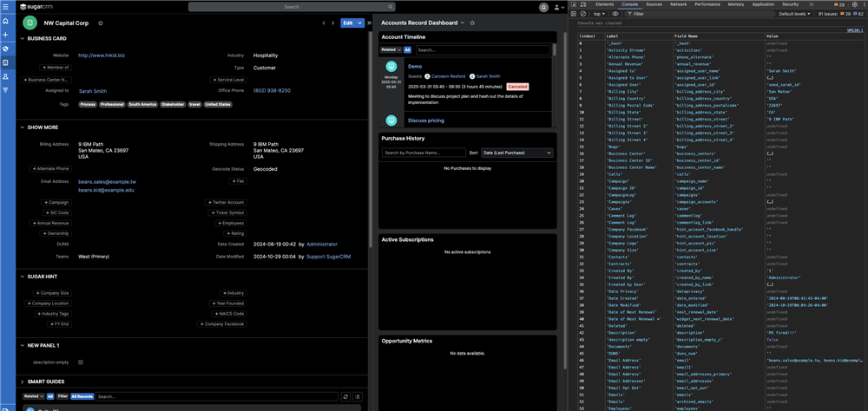Switch to the Network tab in DevTools

tap(678, 4)
